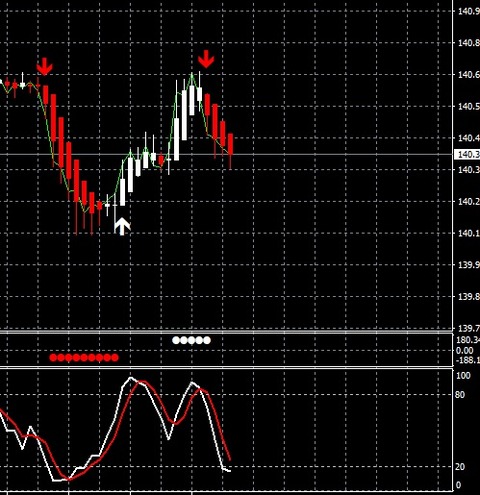Click the 139.8 price axis label
Viewport: 480px width, 495px height.
[469, 296]
